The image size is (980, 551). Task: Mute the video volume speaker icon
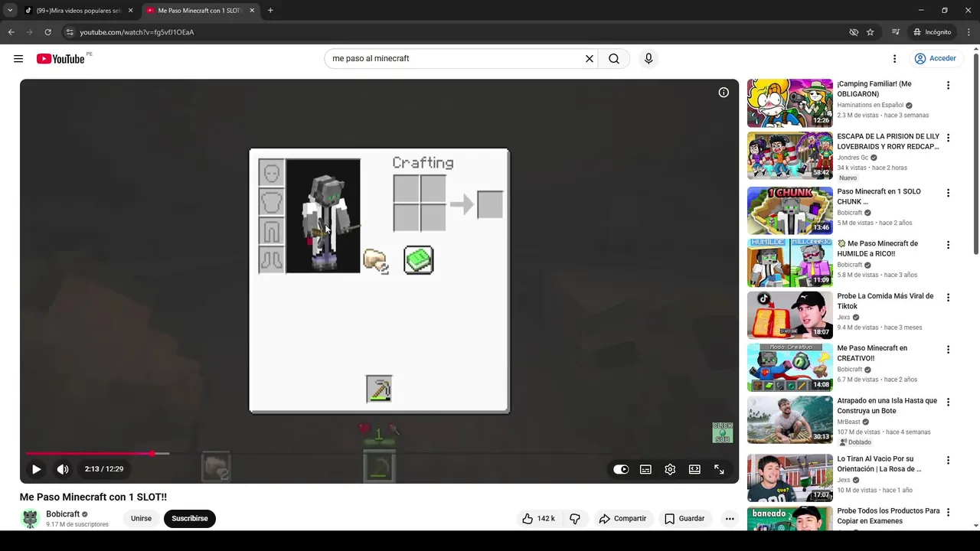pos(63,469)
